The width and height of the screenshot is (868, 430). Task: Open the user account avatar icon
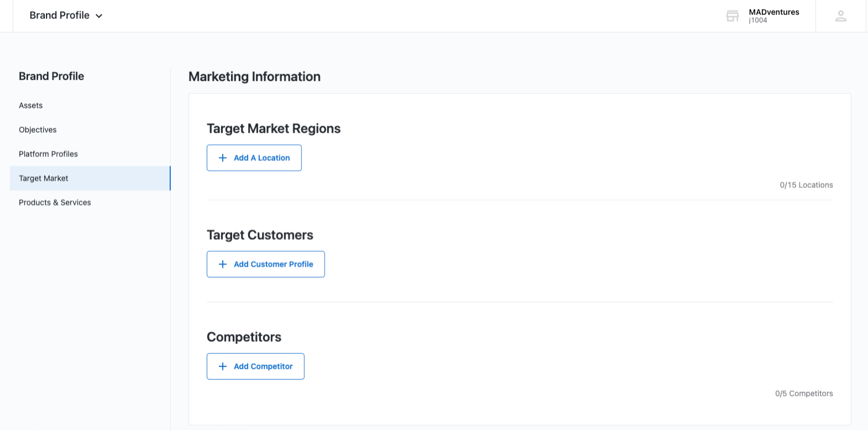[x=840, y=16]
